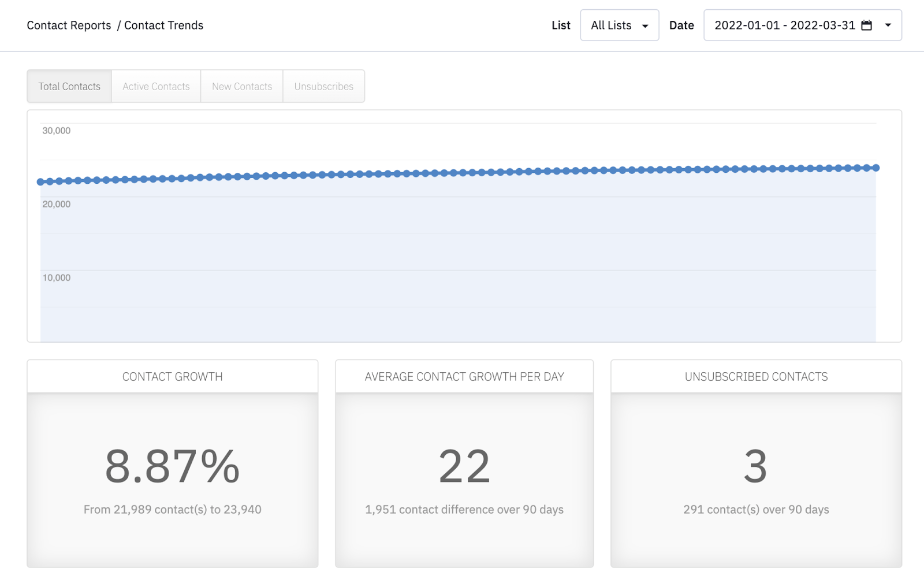Click the average growth value 22

click(x=464, y=466)
